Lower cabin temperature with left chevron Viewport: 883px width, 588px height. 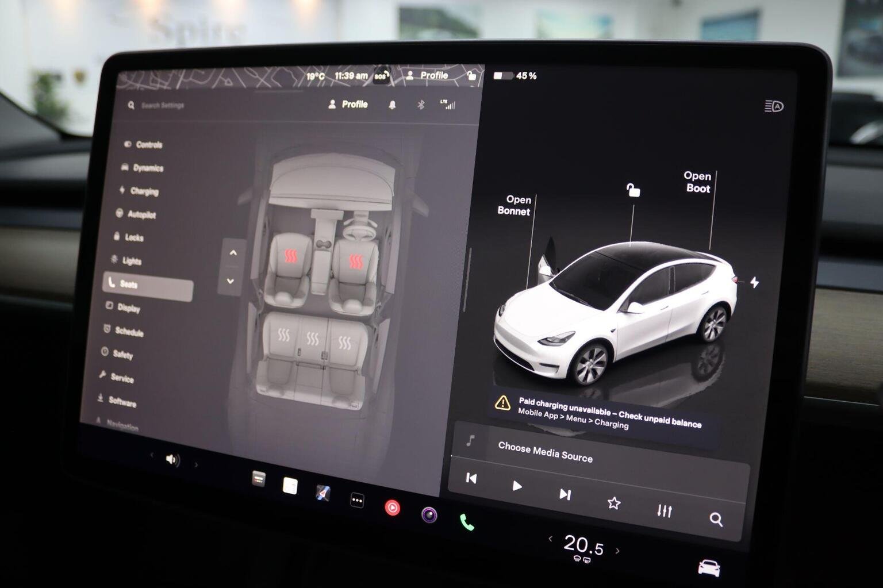click(x=551, y=539)
